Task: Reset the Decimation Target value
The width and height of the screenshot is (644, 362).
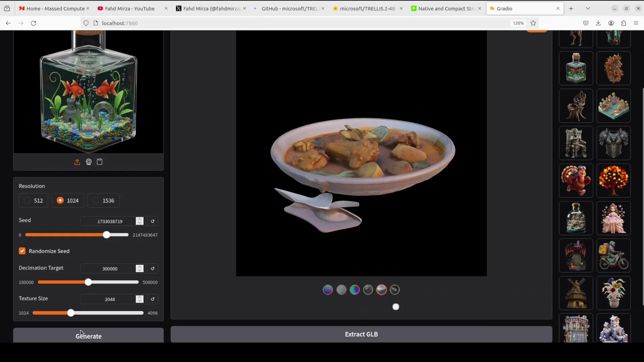Action: [153, 268]
